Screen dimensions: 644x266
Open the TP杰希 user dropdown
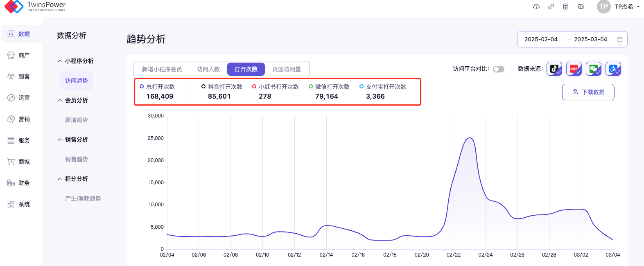tap(626, 7)
